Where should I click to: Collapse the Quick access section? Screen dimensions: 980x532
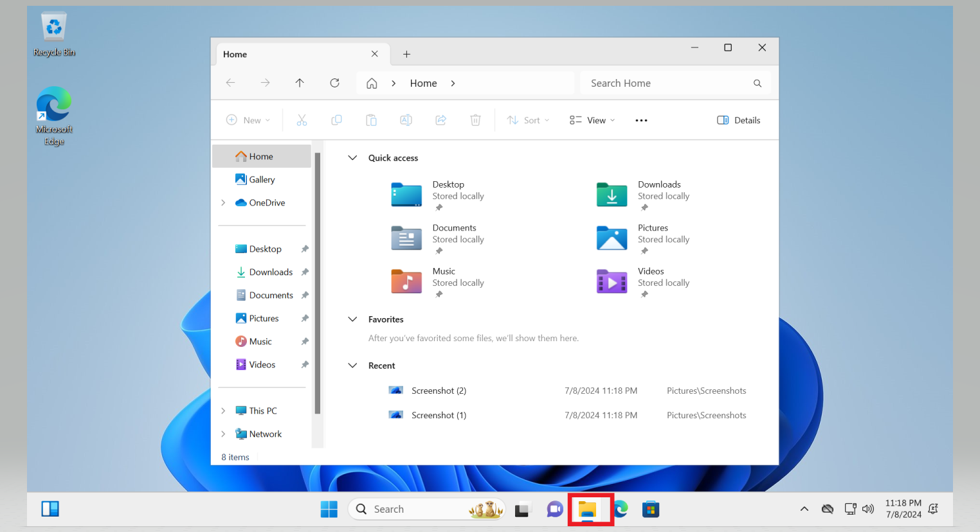click(x=352, y=158)
